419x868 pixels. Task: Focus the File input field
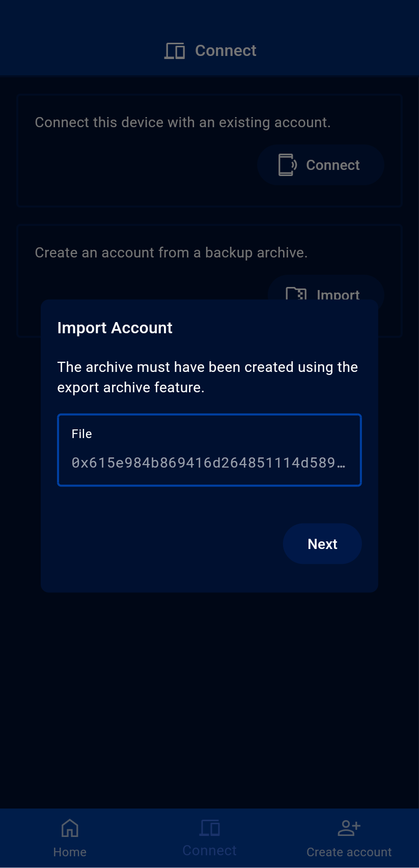click(x=209, y=462)
